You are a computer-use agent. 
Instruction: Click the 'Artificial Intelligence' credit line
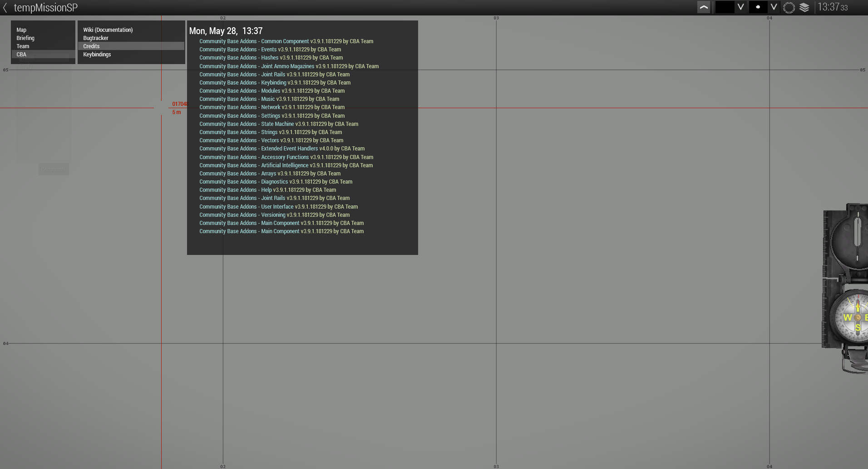coord(286,165)
